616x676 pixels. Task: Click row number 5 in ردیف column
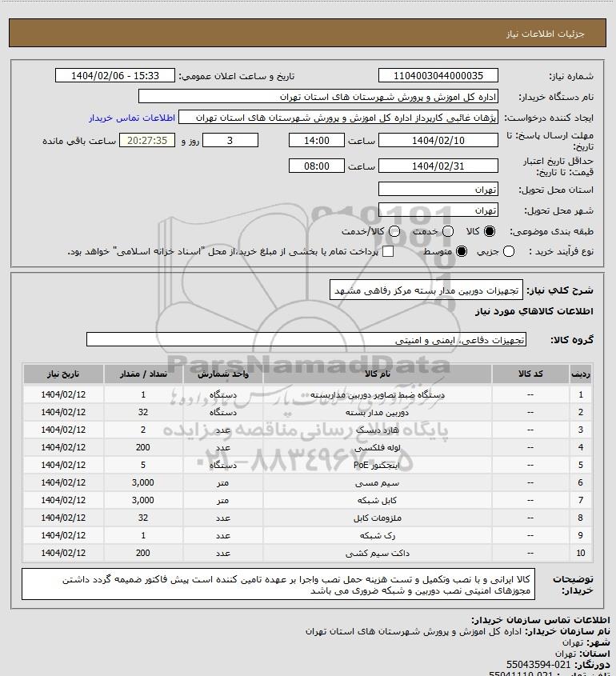pyautogui.click(x=581, y=465)
